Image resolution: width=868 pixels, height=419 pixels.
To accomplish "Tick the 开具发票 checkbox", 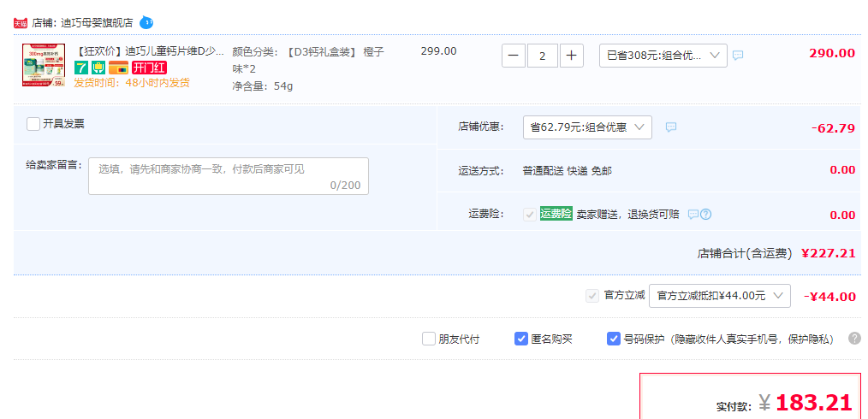I will click(x=33, y=124).
